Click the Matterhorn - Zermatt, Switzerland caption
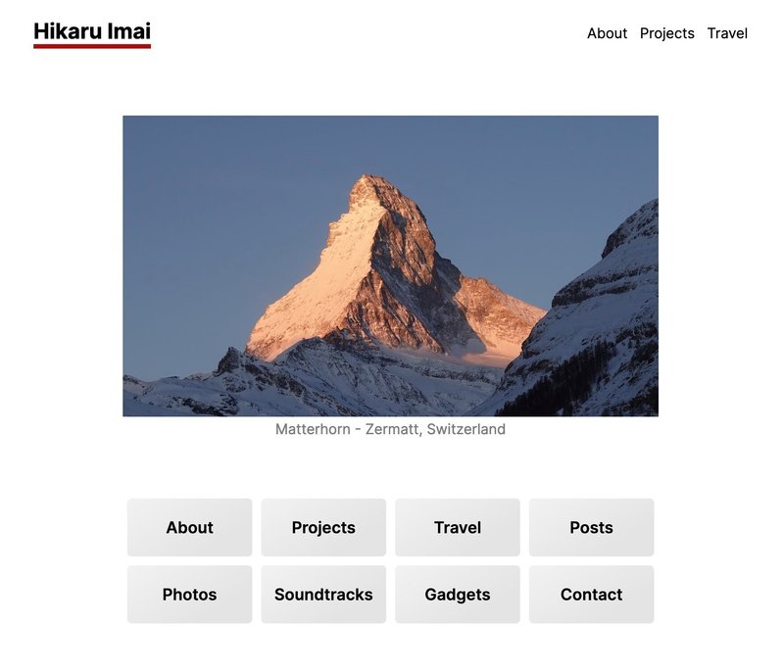The width and height of the screenshot is (784, 672). click(390, 429)
